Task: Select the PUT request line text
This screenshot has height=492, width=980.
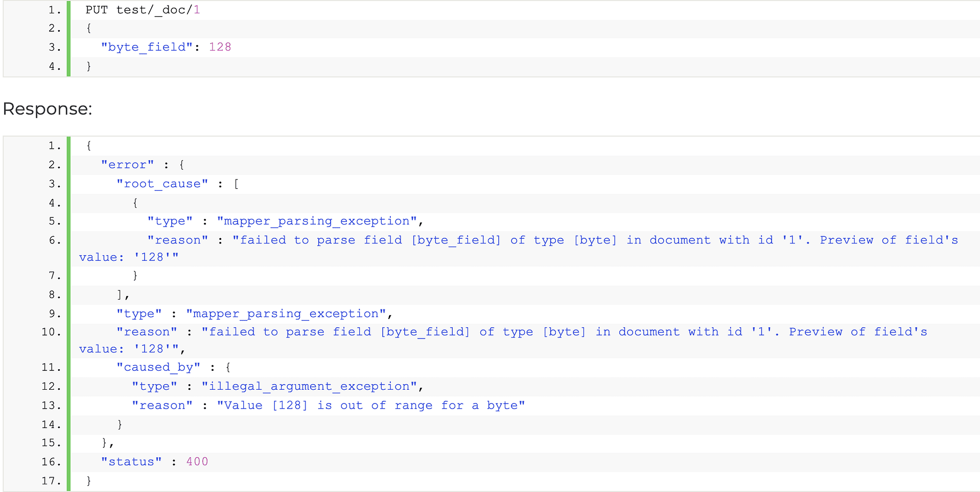Action: [x=141, y=9]
